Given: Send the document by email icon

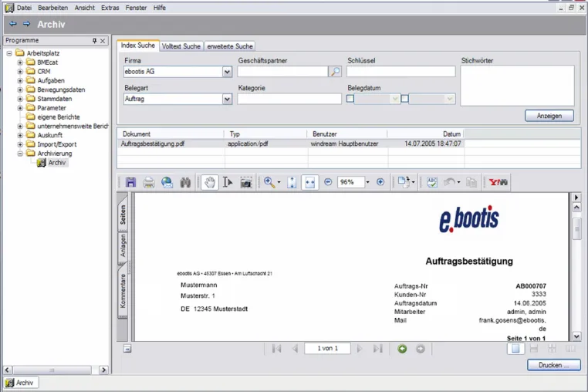Looking at the screenshot, I should click(x=167, y=182).
